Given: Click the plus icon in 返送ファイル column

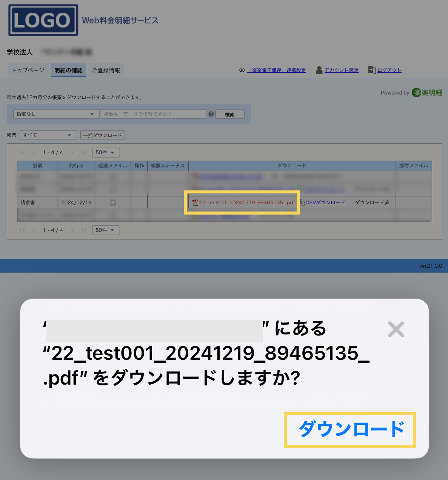Looking at the screenshot, I should [113, 202].
